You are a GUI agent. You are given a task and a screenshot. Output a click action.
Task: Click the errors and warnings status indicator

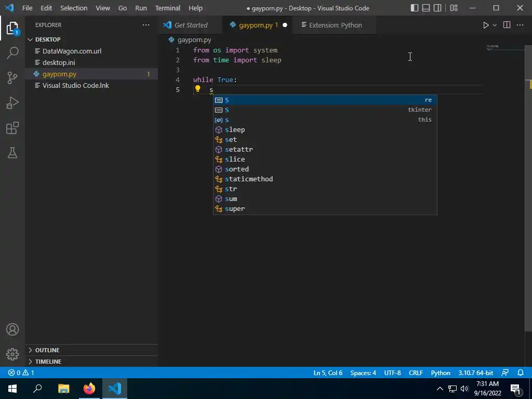tap(21, 373)
